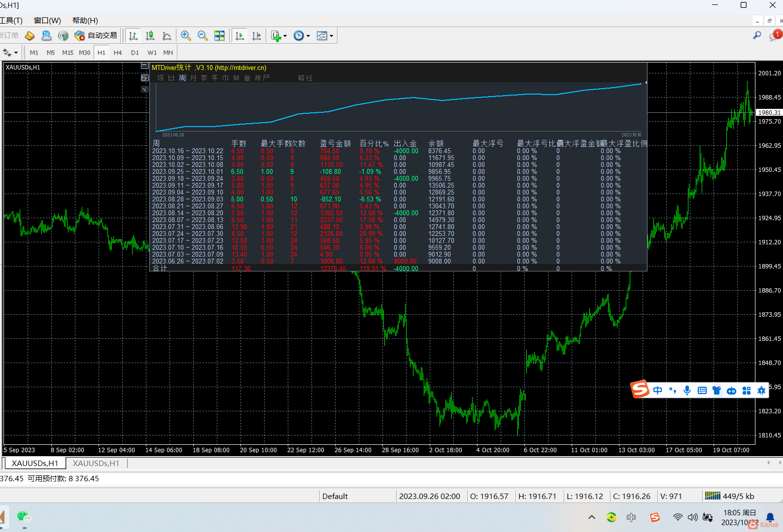Click the Zoom Out magnifier icon

(203, 35)
